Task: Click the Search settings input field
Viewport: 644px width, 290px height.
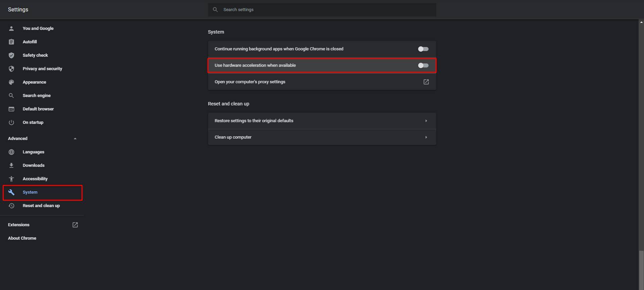Action: click(322, 9)
